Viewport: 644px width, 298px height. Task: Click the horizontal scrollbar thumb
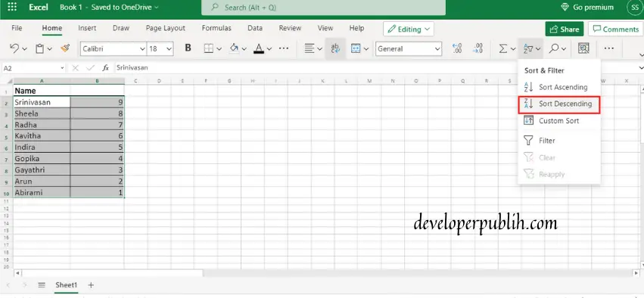[112, 273]
